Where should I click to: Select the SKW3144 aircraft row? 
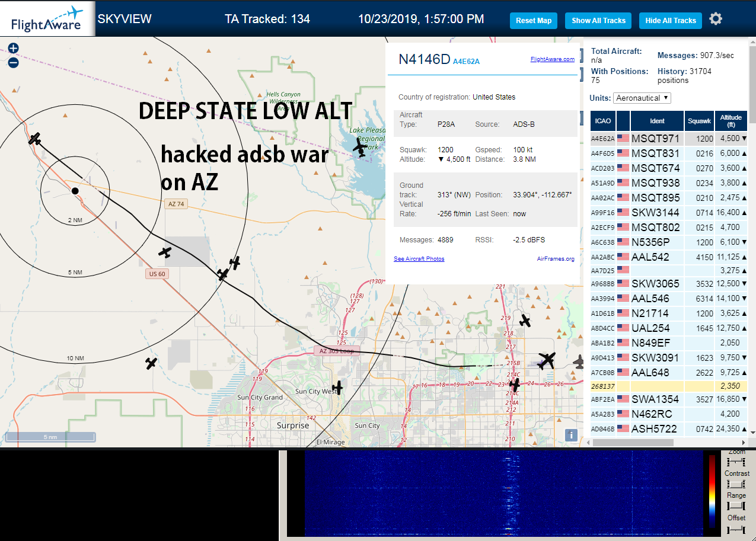pyautogui.click(x=669, y=212)
